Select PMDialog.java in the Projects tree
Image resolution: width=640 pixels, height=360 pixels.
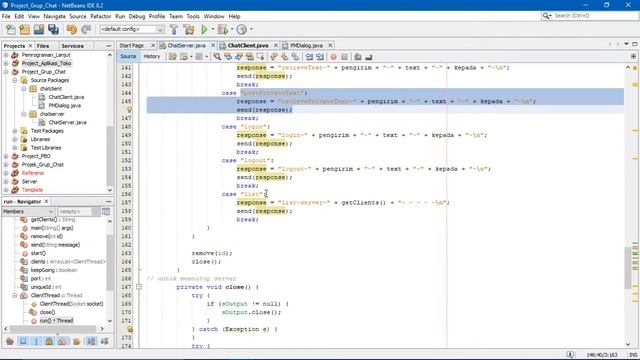pyautogui.click(x=64, y=105)
